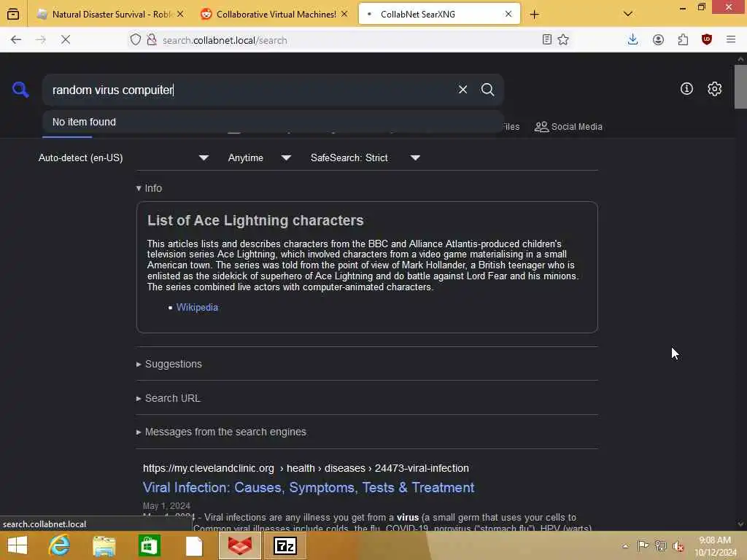Open the SearXNG about info icon
This screenshot has height=560, width=747.
[686, 88]
